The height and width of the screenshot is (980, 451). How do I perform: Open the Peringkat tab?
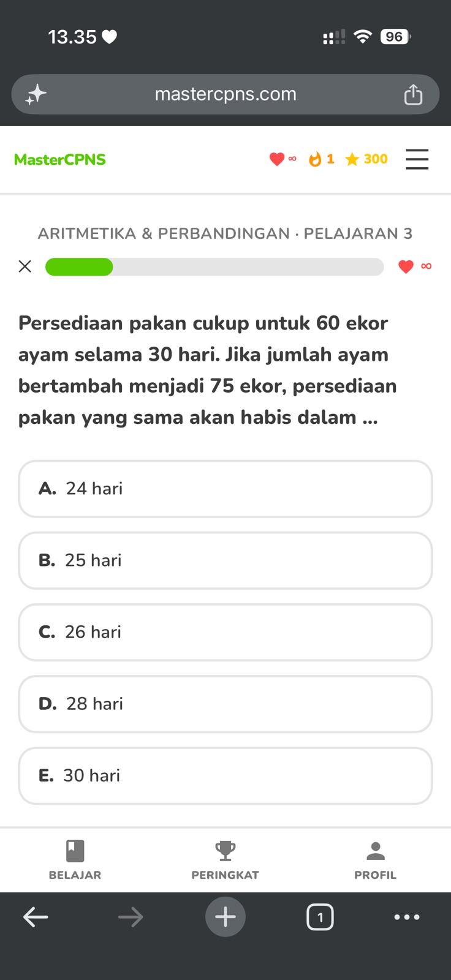[x=225, y=860]
